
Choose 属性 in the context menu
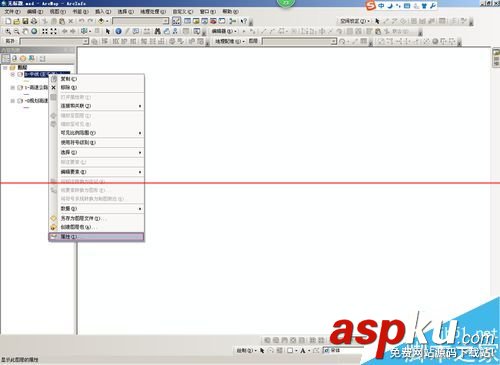click(x=97, y=237)
